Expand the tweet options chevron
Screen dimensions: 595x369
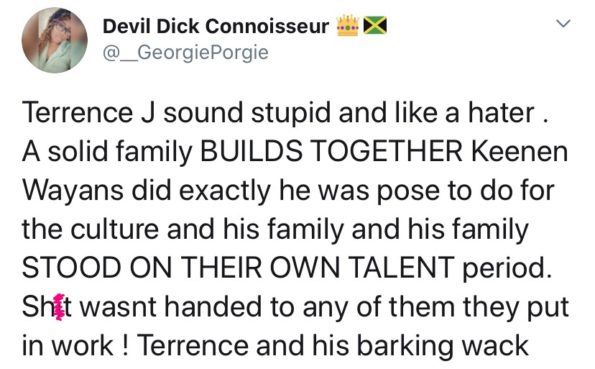click(563, 24)
